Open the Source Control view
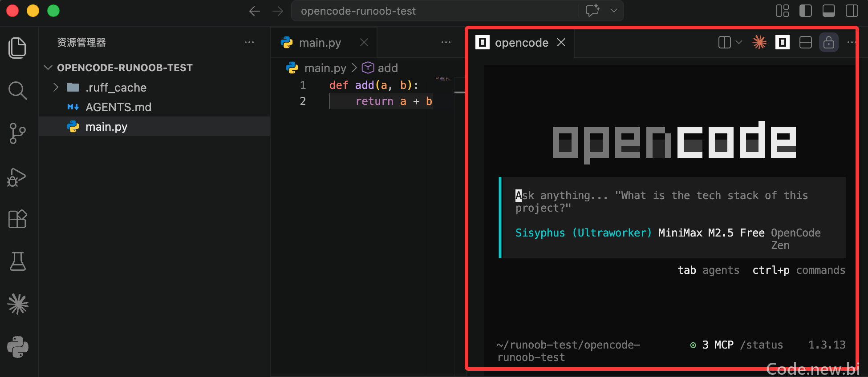Viewport: 868px width, 377px height. 17,133
